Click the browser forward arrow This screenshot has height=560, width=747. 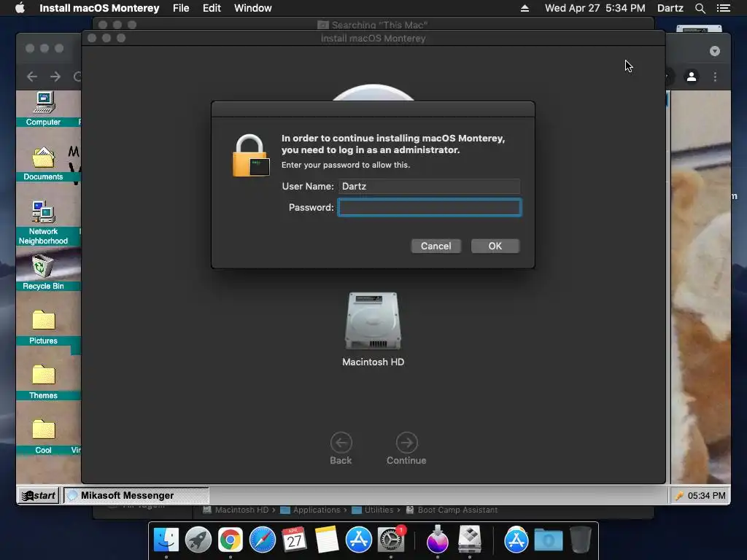pyautogui.click(x=55, y=77)
